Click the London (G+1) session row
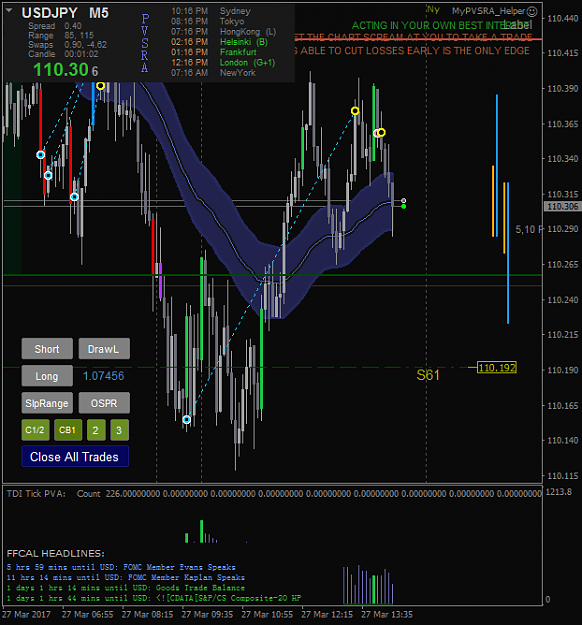 pos(223,63)
